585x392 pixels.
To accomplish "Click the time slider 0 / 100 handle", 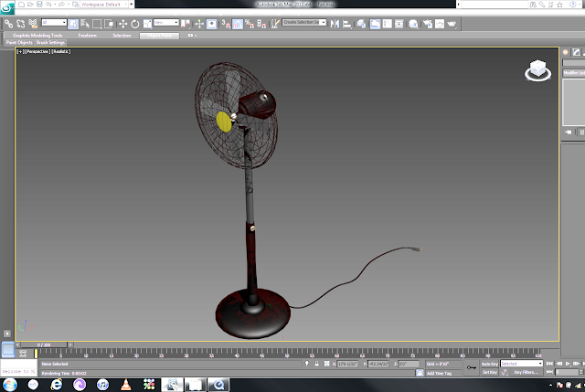I will [x=44, y=345].
